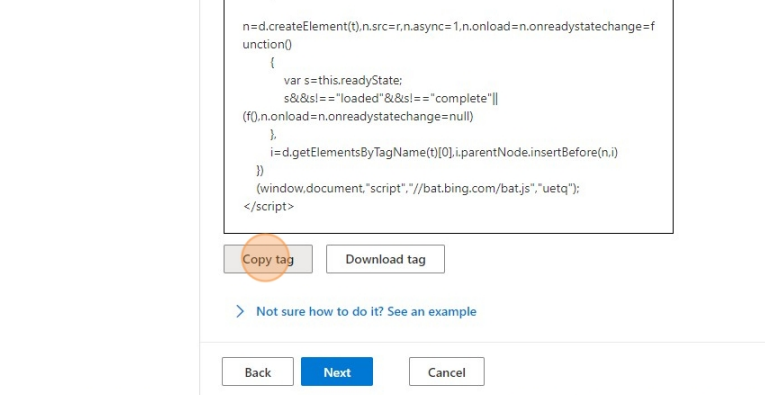The width and height of the screenshot is (765, 395).
Task: Proceed with the blue Next button
Action: 337,372
